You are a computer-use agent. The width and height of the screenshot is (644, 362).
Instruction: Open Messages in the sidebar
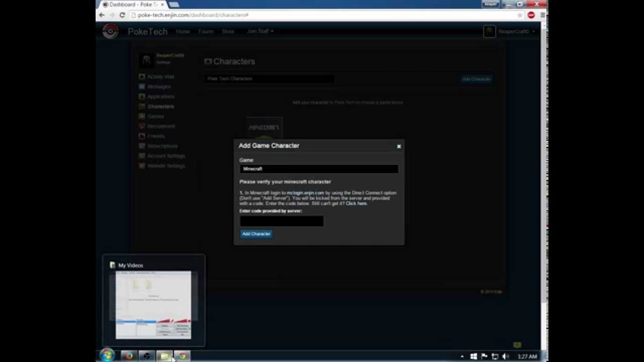point(159,86)
